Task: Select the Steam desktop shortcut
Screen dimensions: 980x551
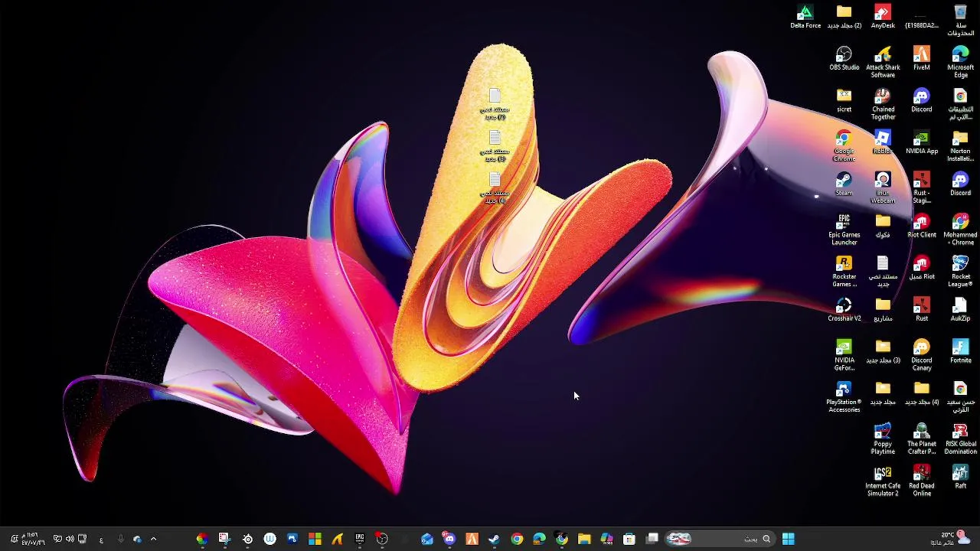Action: [x=844, y=184]
